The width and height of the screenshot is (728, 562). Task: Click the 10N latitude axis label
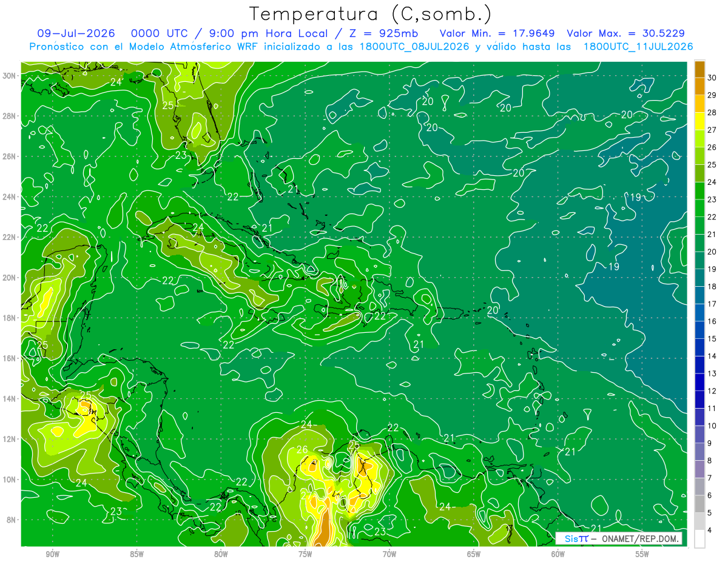pos(10,480)
